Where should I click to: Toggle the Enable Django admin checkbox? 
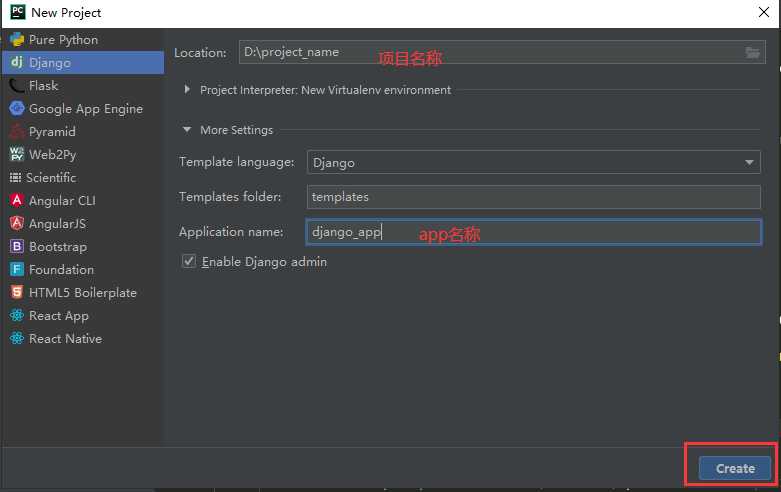click(189, 261)
